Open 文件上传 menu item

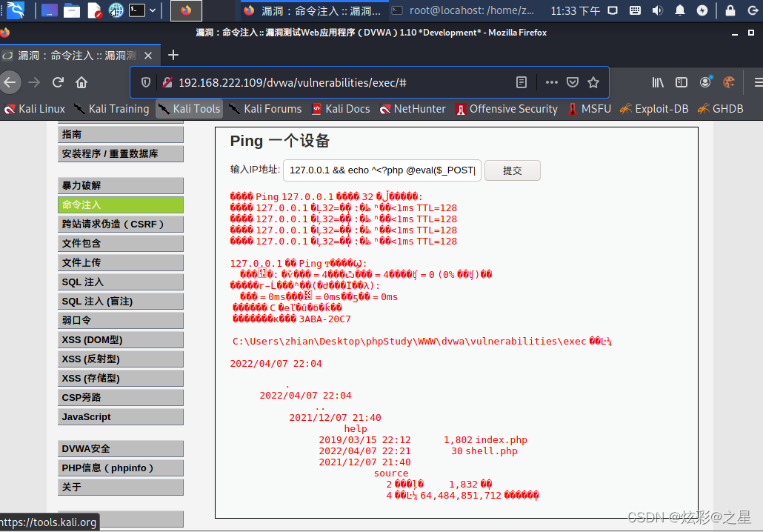121,262
